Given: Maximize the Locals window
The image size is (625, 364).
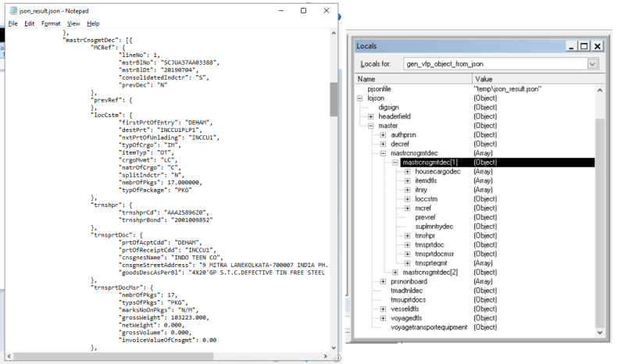Looking at the screenshot, I should (x=584, y=46).
